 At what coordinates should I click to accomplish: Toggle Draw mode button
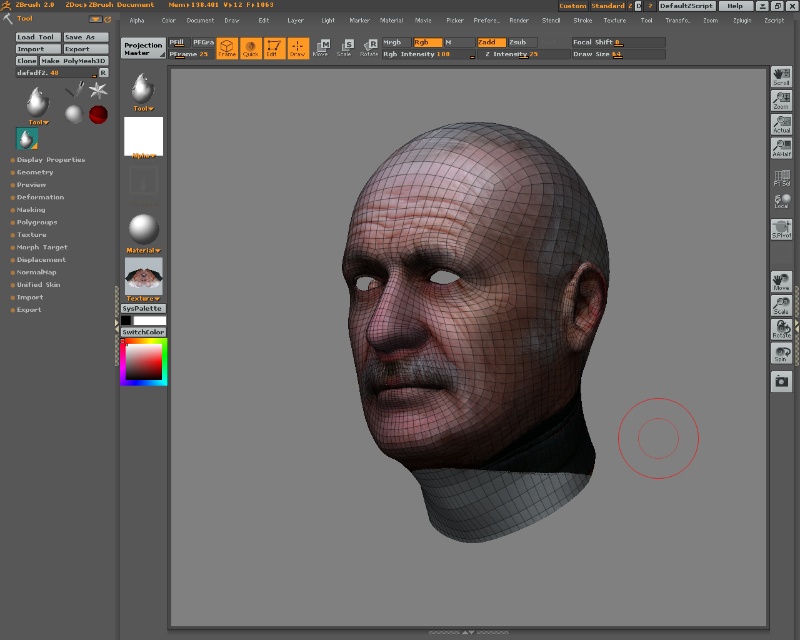298,48
